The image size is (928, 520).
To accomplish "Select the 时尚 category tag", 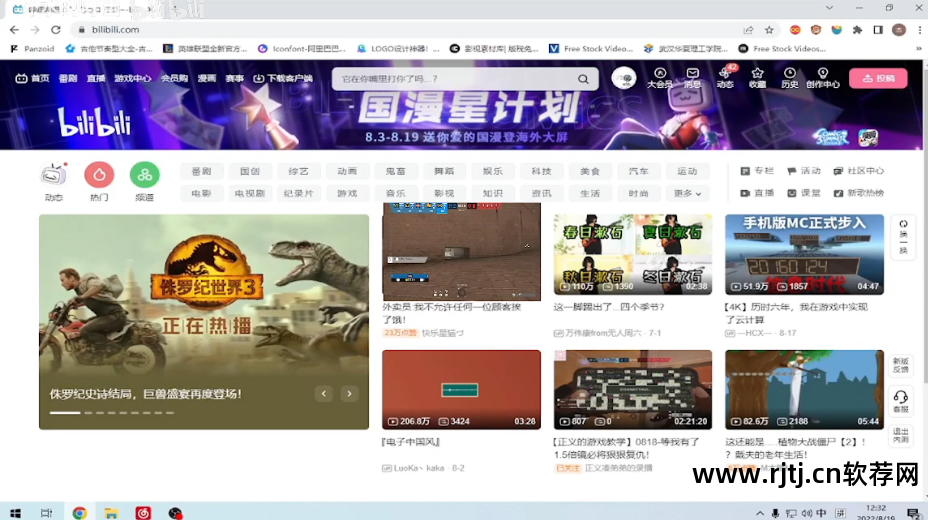I will click(x=638, y=193).
